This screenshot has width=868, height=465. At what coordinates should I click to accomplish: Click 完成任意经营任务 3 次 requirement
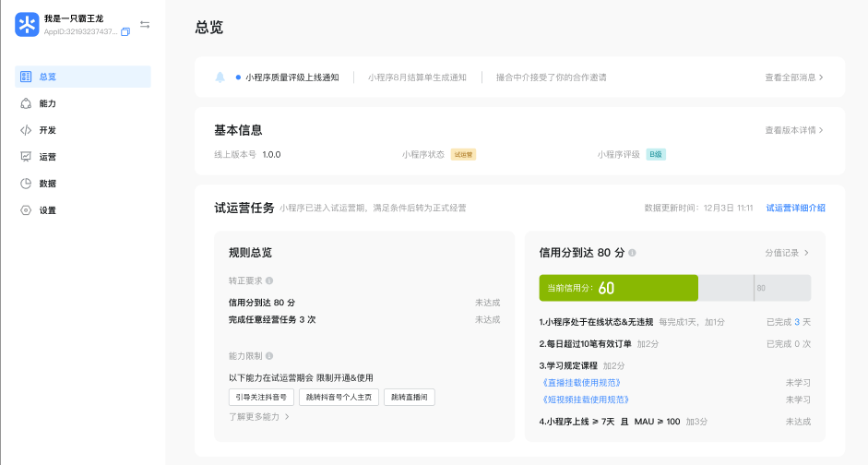coord(272,319)
